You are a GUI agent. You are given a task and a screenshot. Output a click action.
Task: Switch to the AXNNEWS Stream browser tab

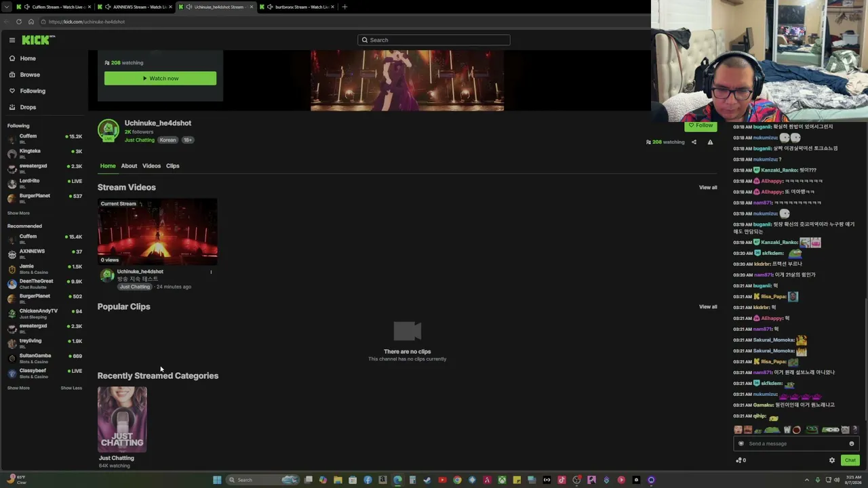pos(135,7)
